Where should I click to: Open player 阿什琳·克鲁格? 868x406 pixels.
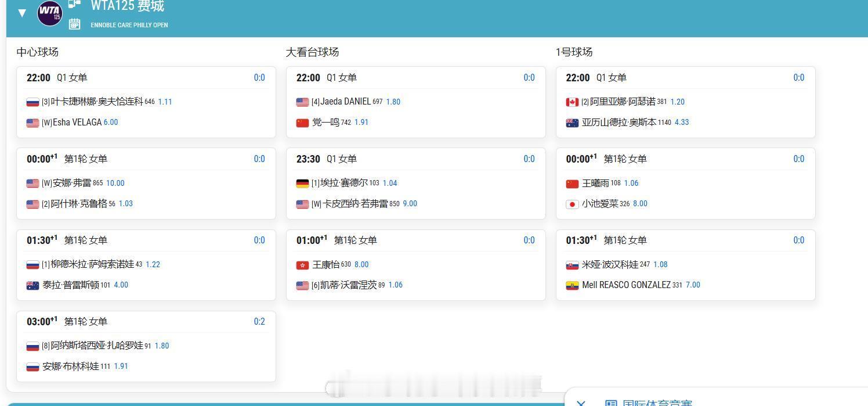tap(79, 204)
